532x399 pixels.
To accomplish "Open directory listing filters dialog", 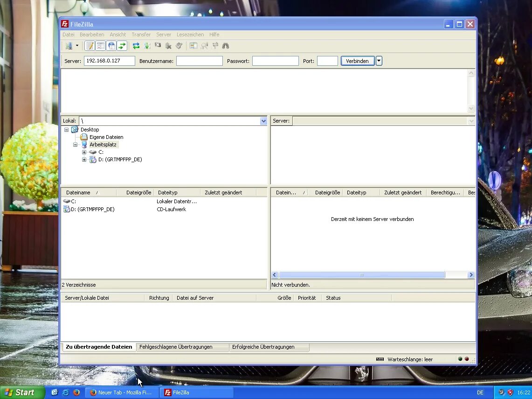I will coord(193,46).
